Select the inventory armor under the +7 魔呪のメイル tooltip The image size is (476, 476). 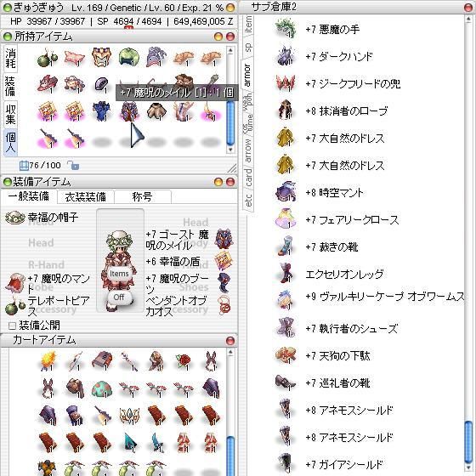coord(129,111)
